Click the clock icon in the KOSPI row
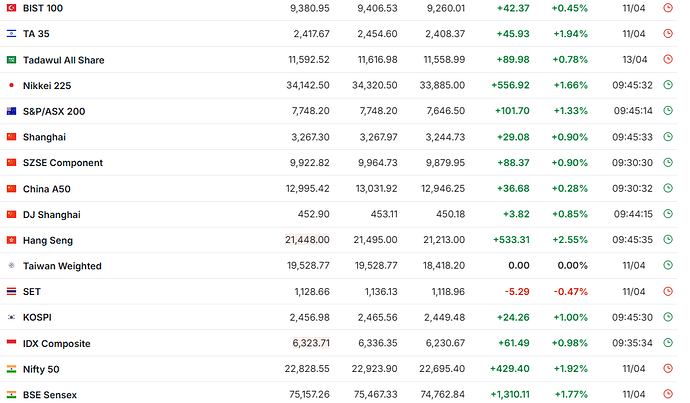 coord(666,317)
